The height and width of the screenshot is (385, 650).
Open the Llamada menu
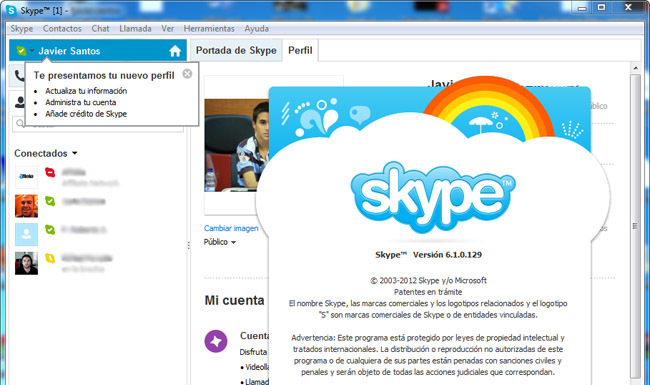pos(135,29)
